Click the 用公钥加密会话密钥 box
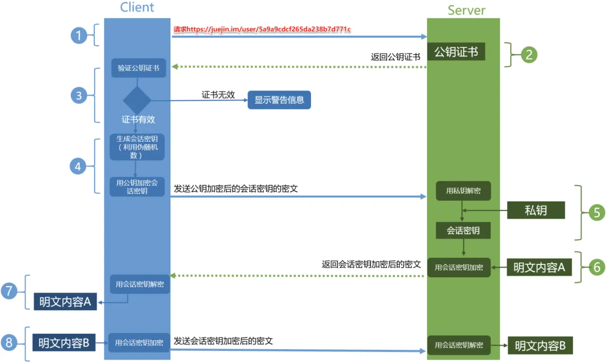 137,187
